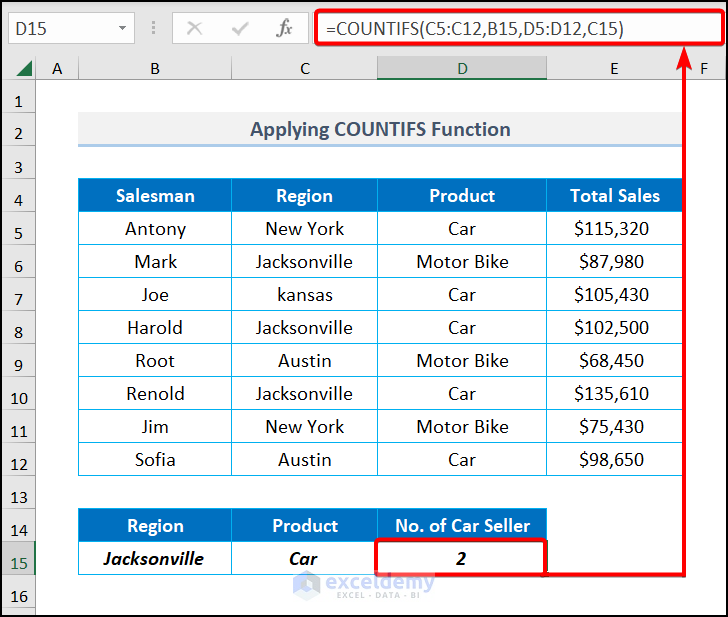Select the result cell showing 2
The height and width of the screenshot is (617, 728).
(x=461, y=559)
